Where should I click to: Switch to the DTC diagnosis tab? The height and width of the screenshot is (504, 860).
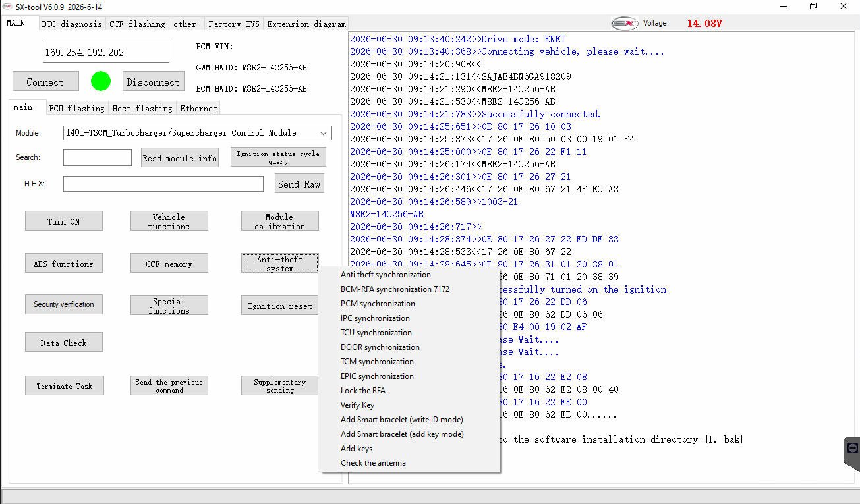coord(72,24)
